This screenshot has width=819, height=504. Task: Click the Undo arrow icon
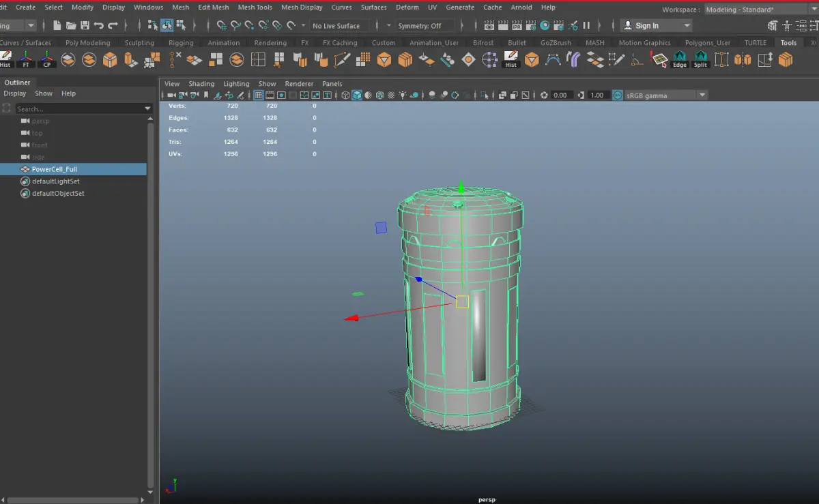coord(99,25)
